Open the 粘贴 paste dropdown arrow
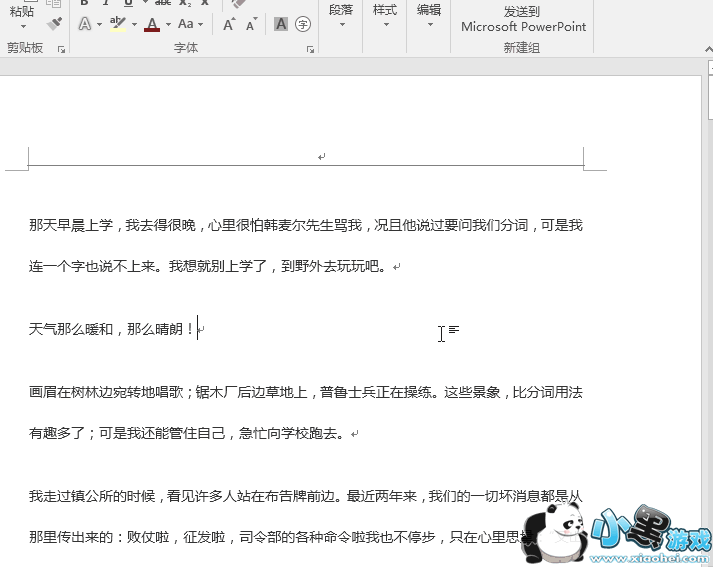 (23, 26)
